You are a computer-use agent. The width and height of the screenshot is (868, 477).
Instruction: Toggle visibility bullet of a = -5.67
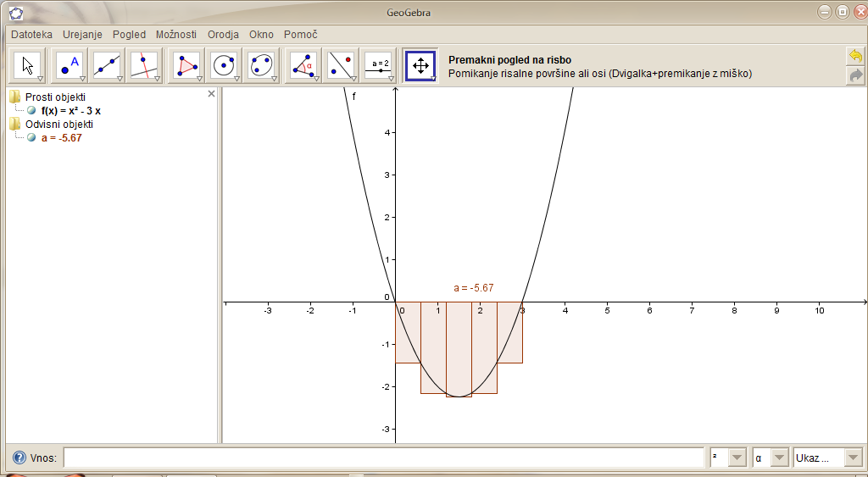pyautogui.click(x=31, y=137)
